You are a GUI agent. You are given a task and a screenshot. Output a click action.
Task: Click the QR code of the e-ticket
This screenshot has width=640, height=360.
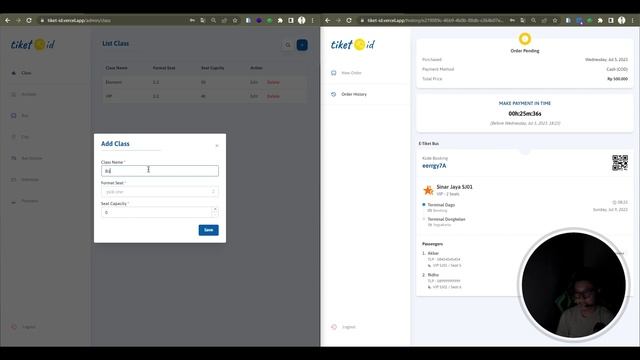click(x=620, y=162)
